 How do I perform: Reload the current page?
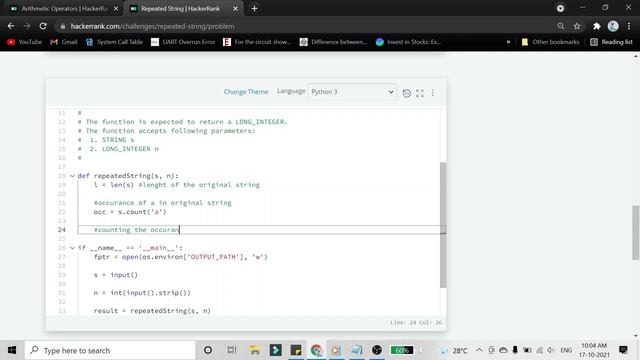click(43, 26)
